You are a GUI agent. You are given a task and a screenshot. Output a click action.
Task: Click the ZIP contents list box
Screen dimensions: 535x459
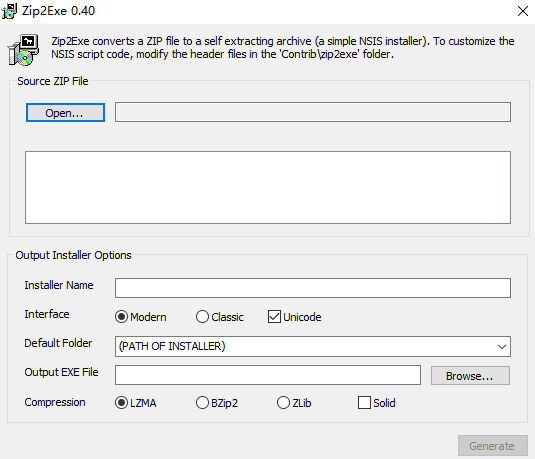[x=268, y=187]
